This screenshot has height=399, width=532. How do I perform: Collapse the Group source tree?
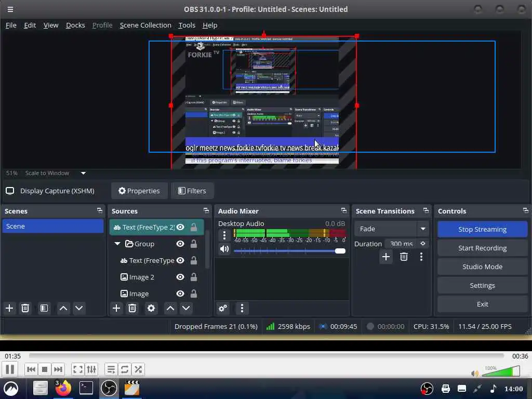pyautogui.click(x=117, y=244)
